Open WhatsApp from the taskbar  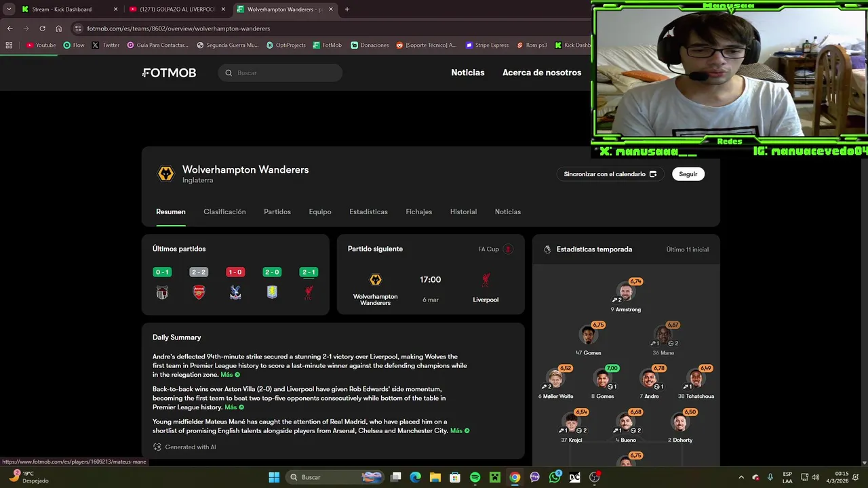point(555,477)
